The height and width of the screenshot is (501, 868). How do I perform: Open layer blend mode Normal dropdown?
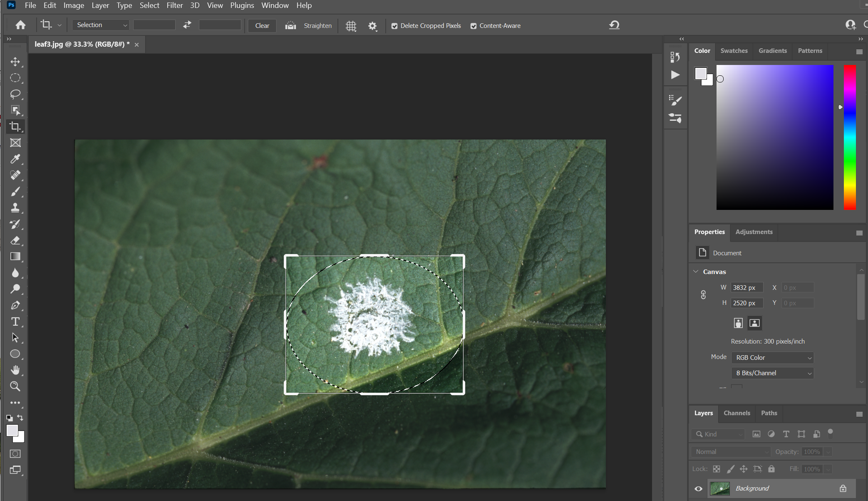[x=731, y=451]
